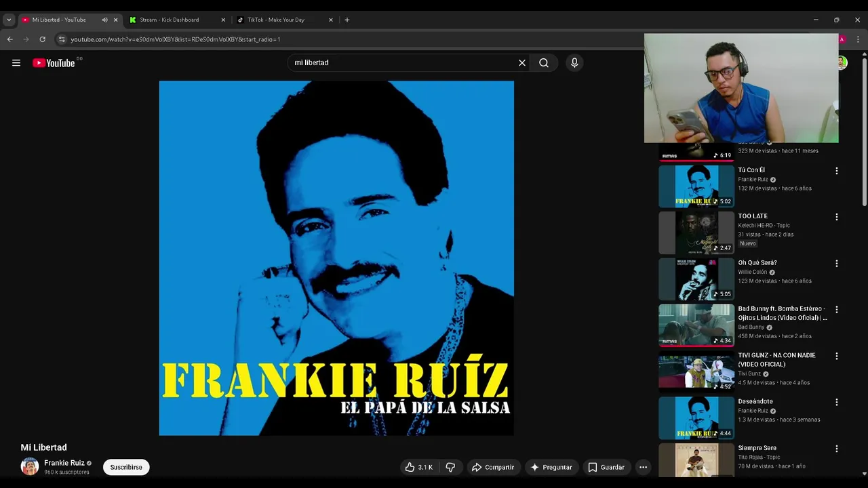The image size is (868, 488).
Task: Open Tivi Gunz channel link
Action: point(749,373)
